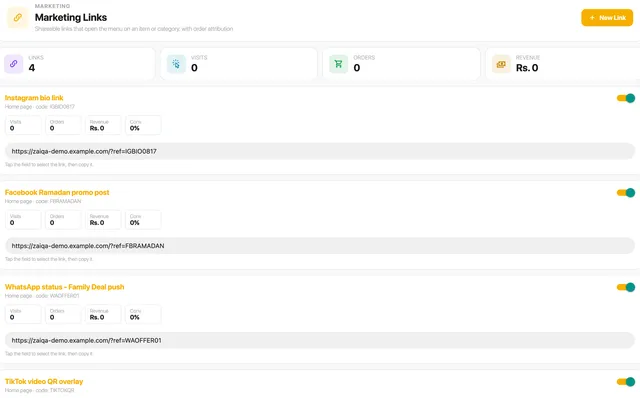The height and width of the screenshot is (398, 640).
Task: Click Facebook link Conv 0% box
Action: 143,220
